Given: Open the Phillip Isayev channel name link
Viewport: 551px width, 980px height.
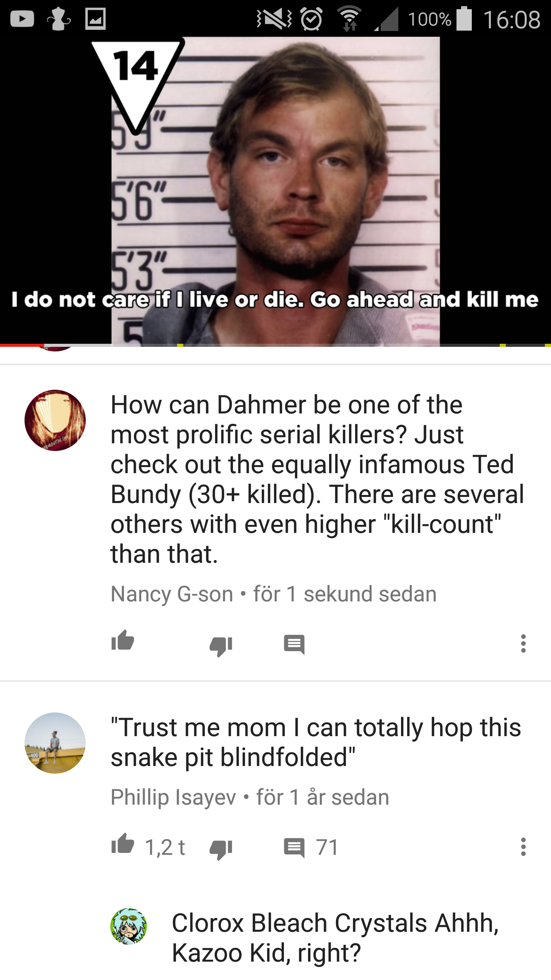Looking at the screenshot, I should click(173, 797).
